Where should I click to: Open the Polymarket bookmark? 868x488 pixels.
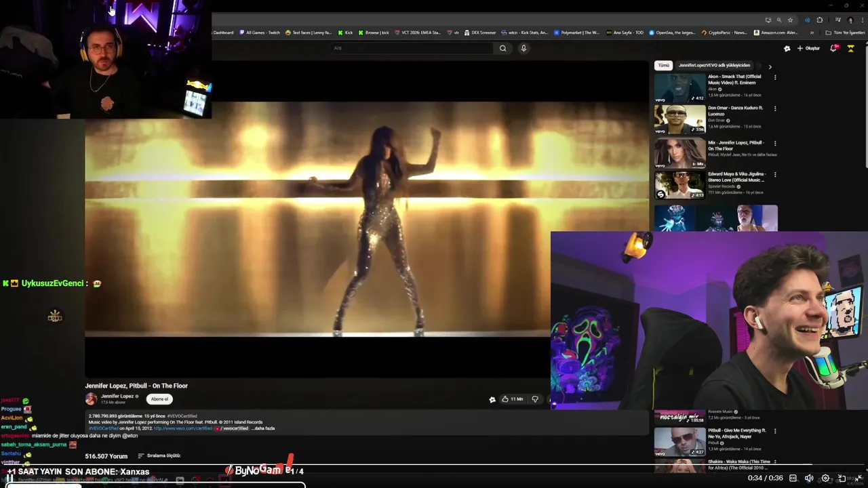pyautogui.click(x=577, y=33)
